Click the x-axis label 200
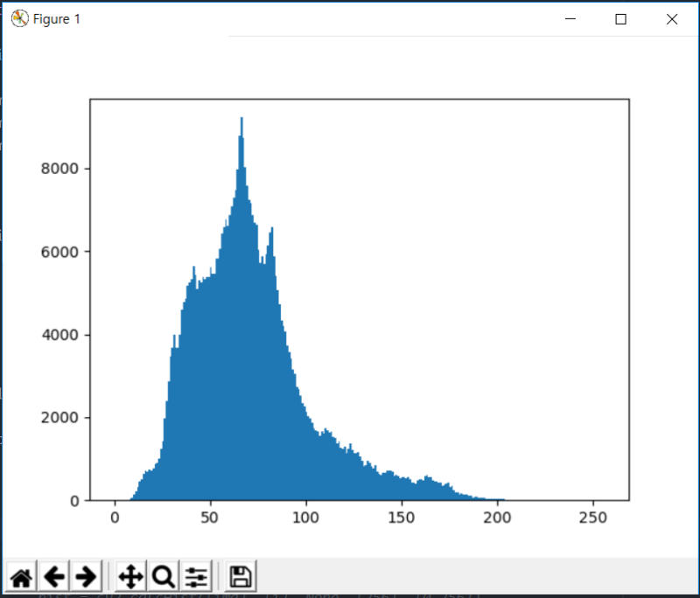The height and width of the screenshot is (598, 700). (x=497, y=518)
